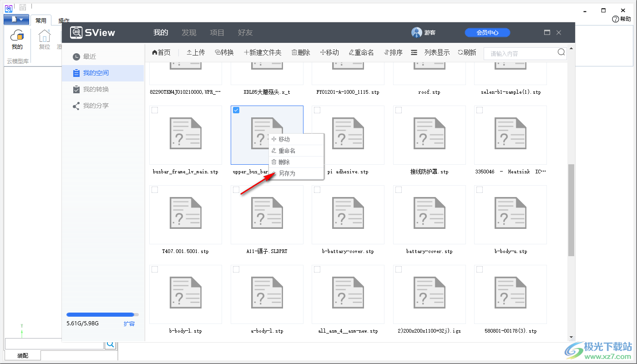Choose 另存为 in the context menu
The width and height of the screenshot is (637, 364).
click(296, 173)
